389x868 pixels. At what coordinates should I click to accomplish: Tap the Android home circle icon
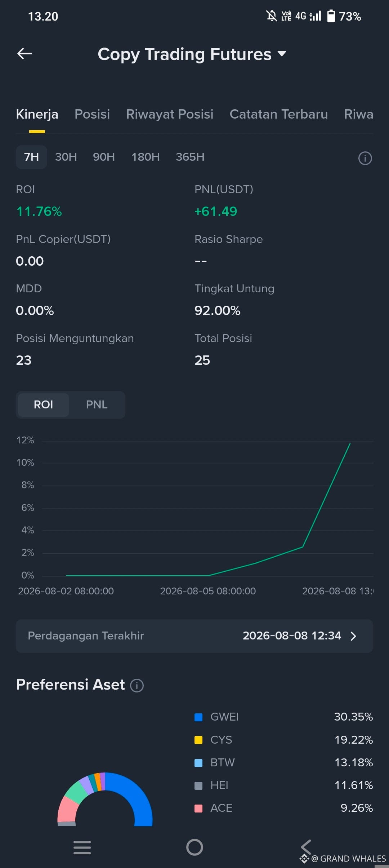pyautogui.click(x=194, y=847)
